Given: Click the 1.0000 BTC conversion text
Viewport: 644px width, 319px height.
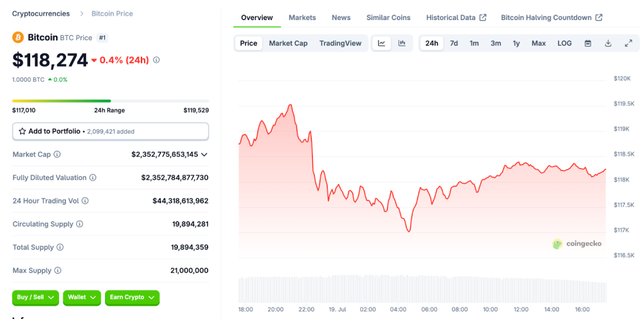Looking at the screenshot, I should (x=28, y=80).
